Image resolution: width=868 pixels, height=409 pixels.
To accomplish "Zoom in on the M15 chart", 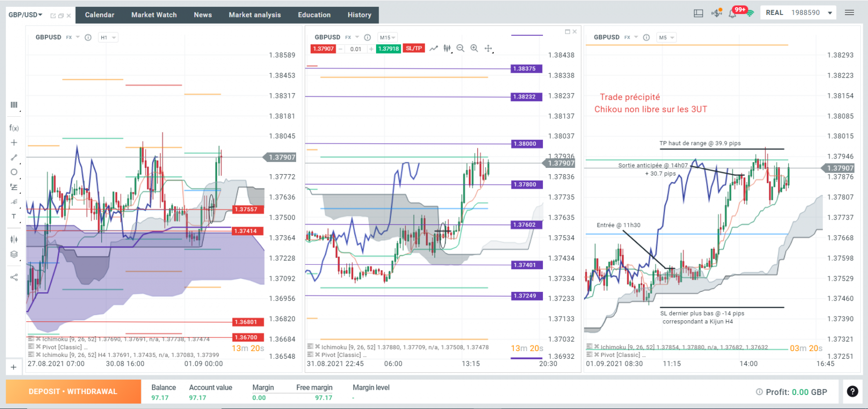I will [x=475, y=48].
